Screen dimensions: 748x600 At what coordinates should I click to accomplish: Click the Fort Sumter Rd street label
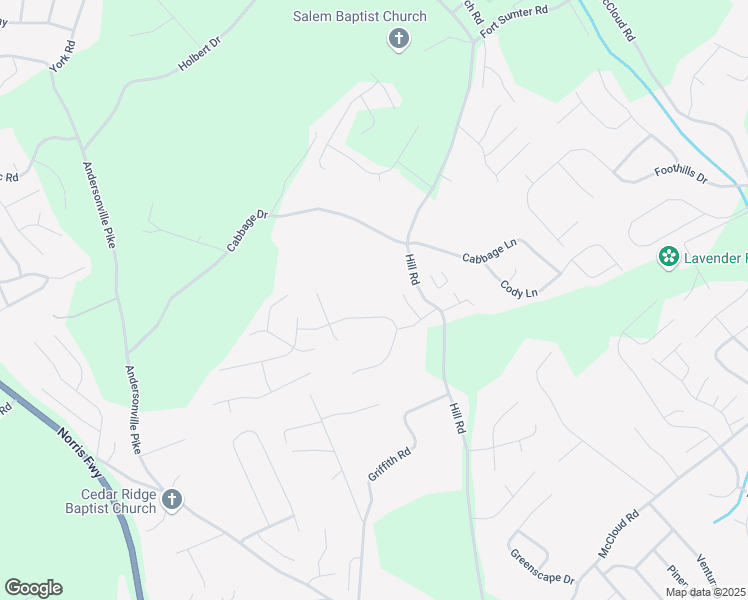[514, 21]
